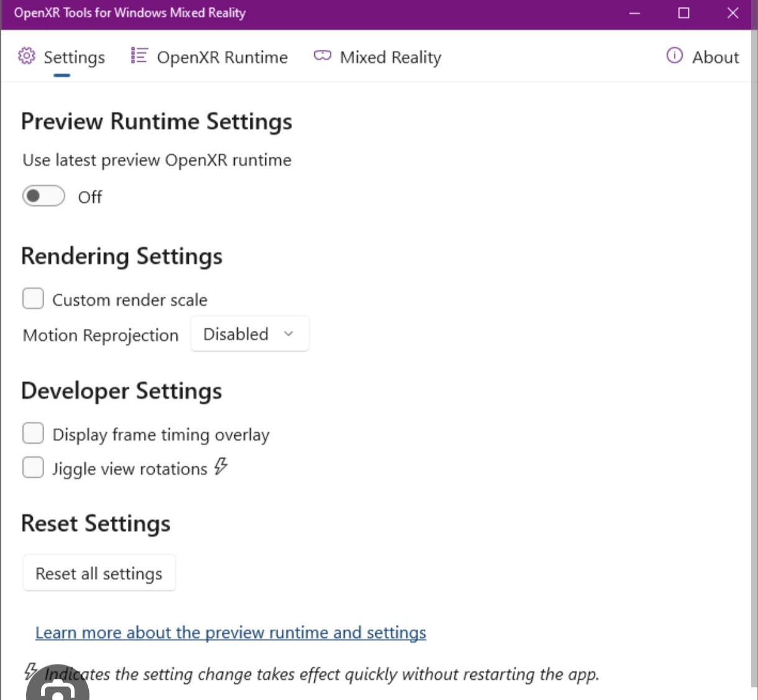
Task: Maximize the OpenXR Tools window
Action: (x=683, y=13)
